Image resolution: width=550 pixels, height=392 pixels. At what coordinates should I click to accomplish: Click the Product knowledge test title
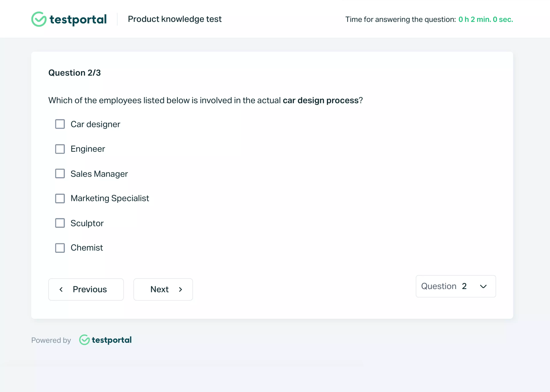point(175,19)
